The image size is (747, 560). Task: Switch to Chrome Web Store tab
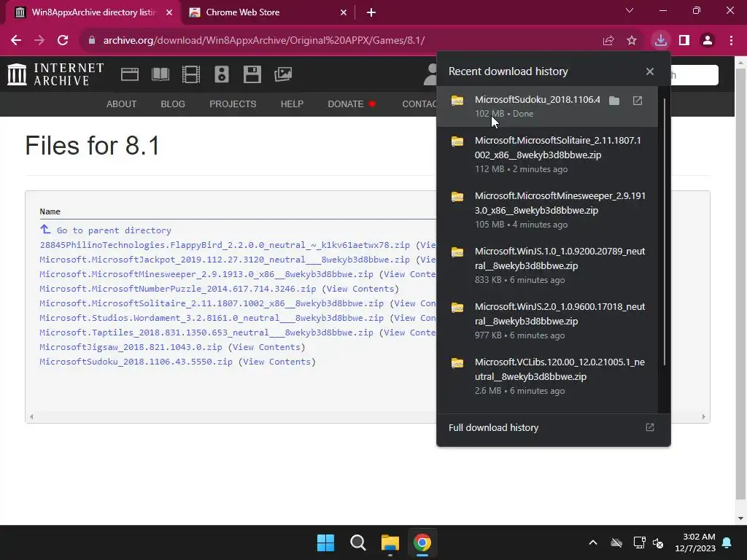(268, 12)
